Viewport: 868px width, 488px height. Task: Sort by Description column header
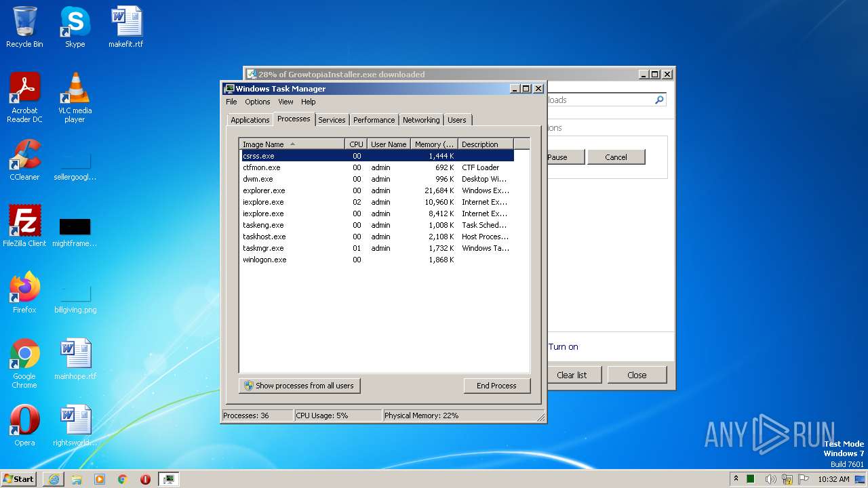click(x=486, y=144)
